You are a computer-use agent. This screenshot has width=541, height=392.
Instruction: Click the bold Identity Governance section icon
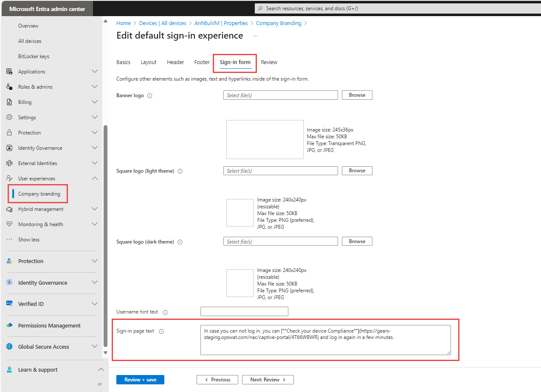pyautogui.click(x=9, y=283)
